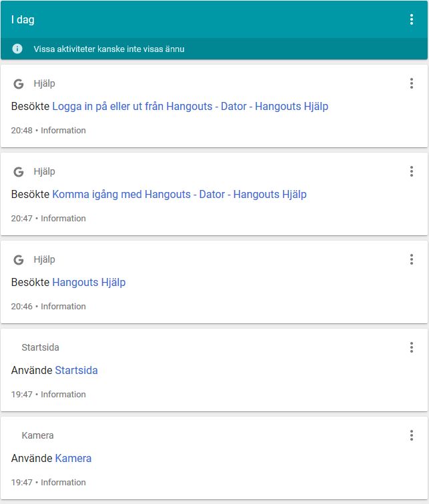This screenshot has height=504, width=429.
Task: Open Komma igång med Hangouts link
Action: click(179, 195)
